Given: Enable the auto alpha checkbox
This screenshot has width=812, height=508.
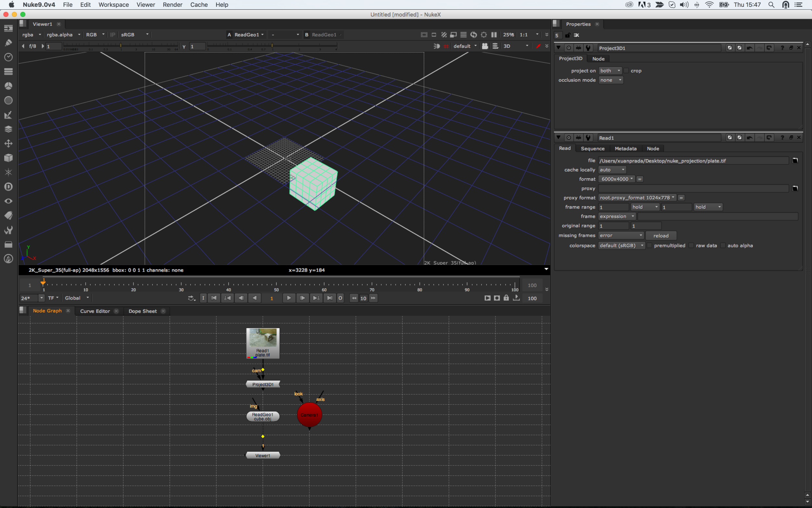Looking at the screenshot, I should pyautogui.click(x=723, y=246).
